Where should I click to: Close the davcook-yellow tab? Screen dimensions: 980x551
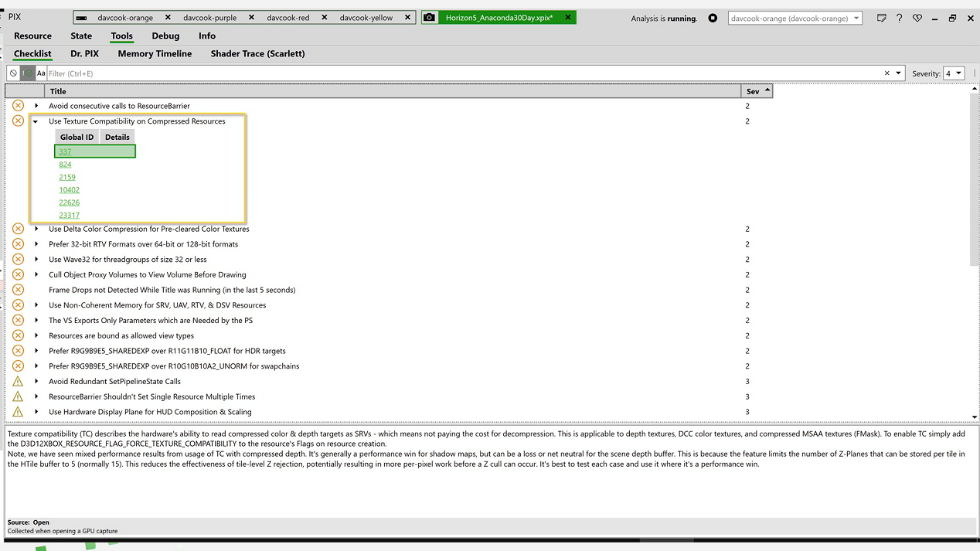tap(407, 17)
